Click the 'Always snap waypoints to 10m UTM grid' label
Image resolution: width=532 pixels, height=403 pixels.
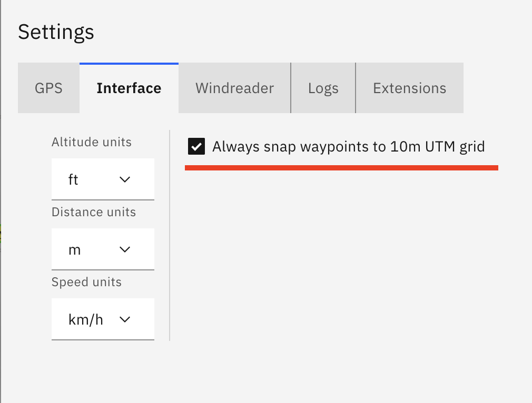tap(348, 147)
